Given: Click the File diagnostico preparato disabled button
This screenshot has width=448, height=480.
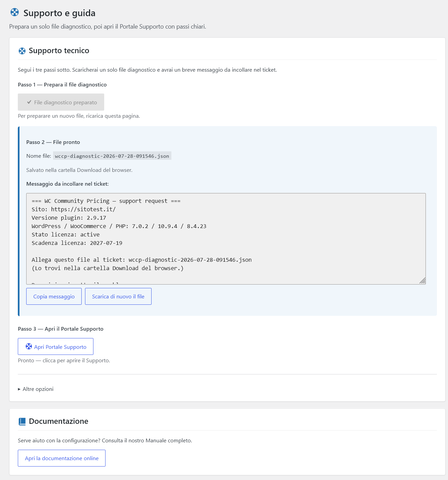Looking at the screenshot, I should tap(61, 102).
